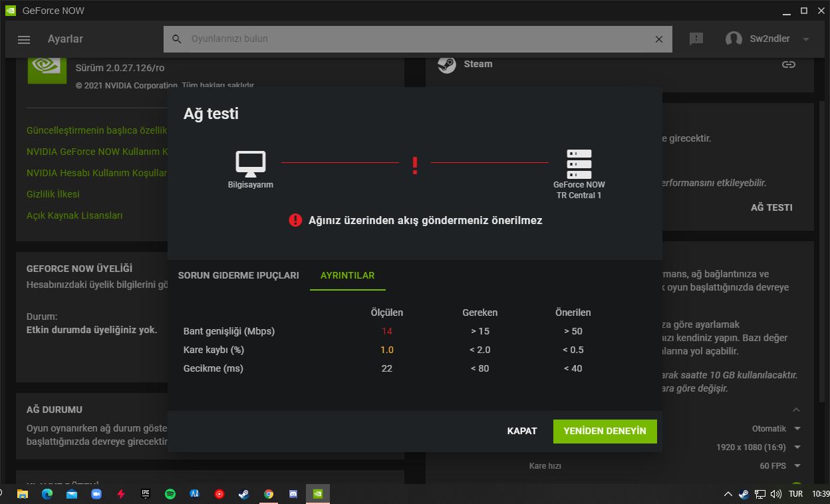The width and height of the screenshot is (830, 504).
Task: Open the feedback notification icon
Action: point(696,39)
